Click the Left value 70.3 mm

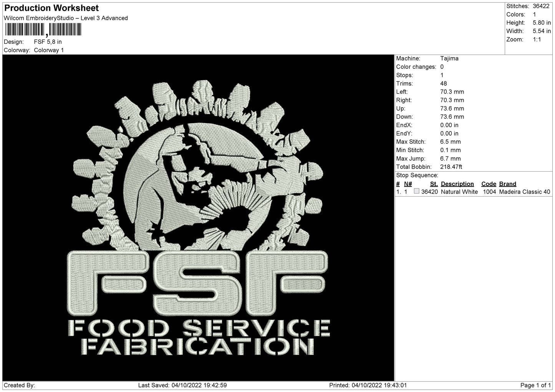452,92
